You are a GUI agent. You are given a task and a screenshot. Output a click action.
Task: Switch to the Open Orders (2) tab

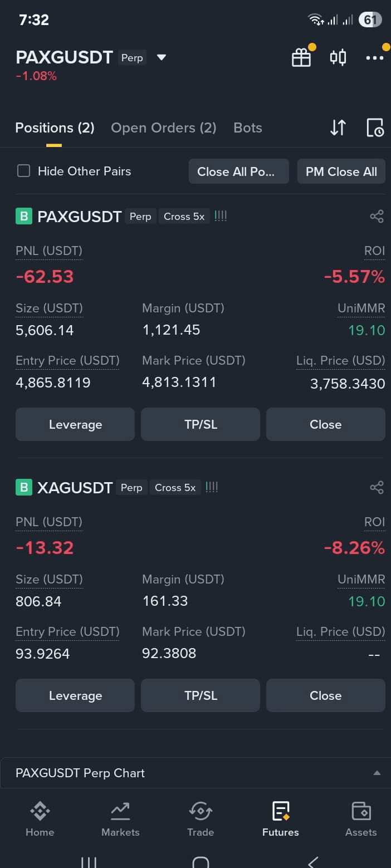pos(164,128)
